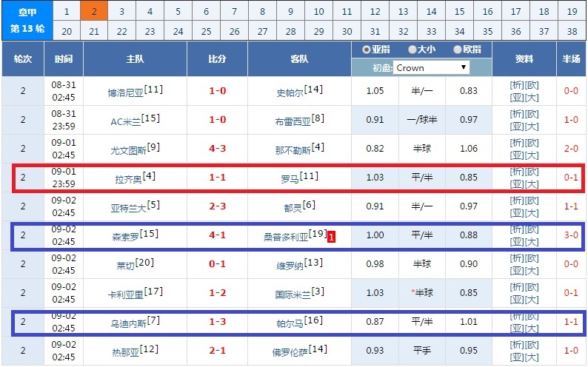Screen dimensions: 588x367
Task: Select the 亚指 radio button
Action: pos(367,50)
